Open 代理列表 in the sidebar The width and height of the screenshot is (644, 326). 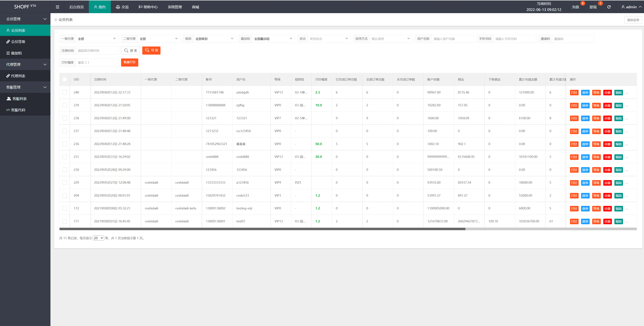[x=18, y=76]
